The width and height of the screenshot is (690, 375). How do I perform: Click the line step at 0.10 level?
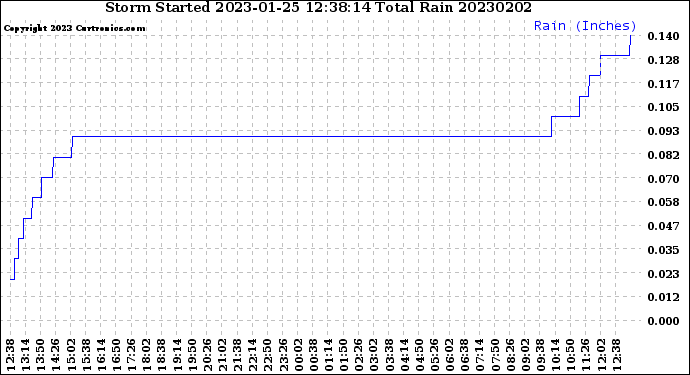pyautogui.click(x=565, y=116)
